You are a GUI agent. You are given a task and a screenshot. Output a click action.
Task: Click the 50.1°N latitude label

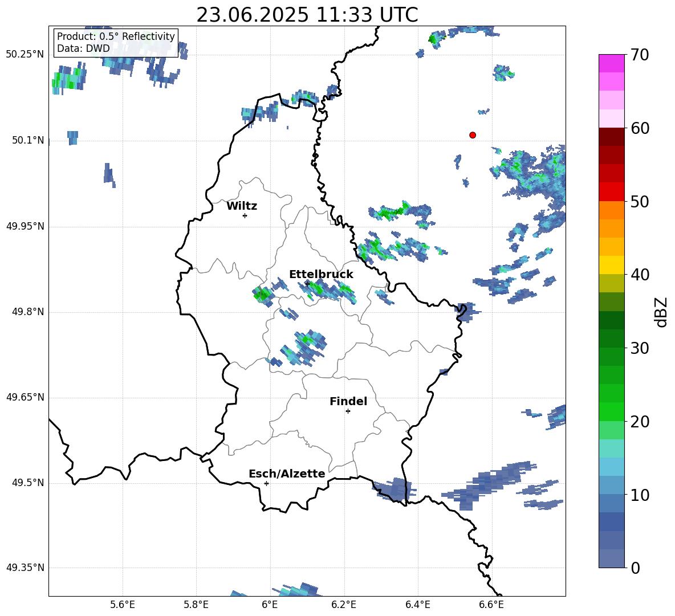[28, 140]
